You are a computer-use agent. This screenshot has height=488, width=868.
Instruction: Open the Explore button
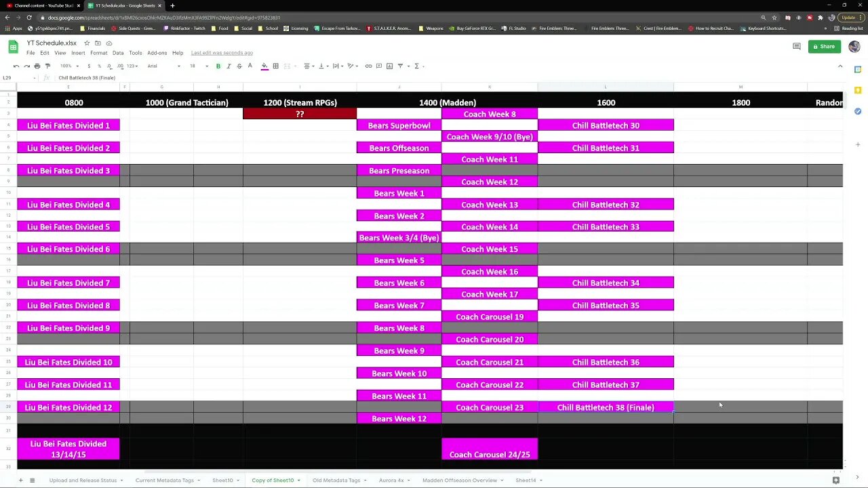tap(835, 480)
